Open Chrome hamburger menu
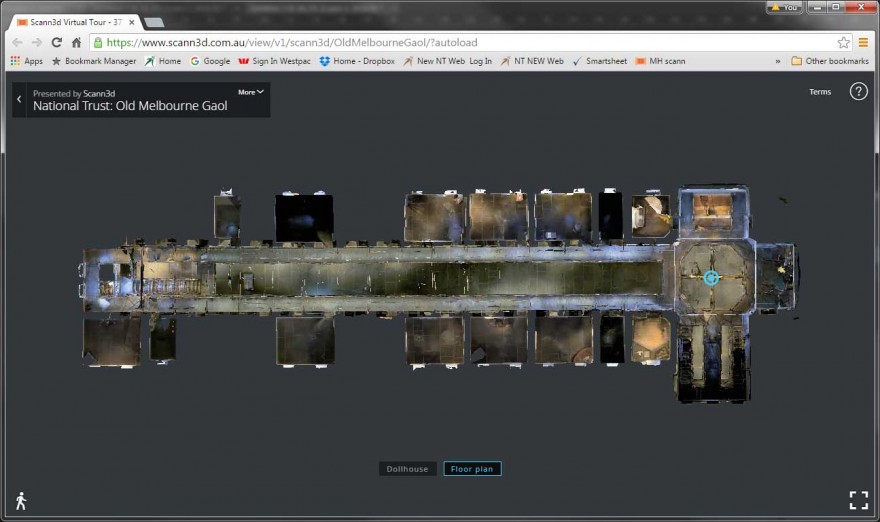Image resolution: width=880 pixels, height=522 pixels. click(863, 43)
